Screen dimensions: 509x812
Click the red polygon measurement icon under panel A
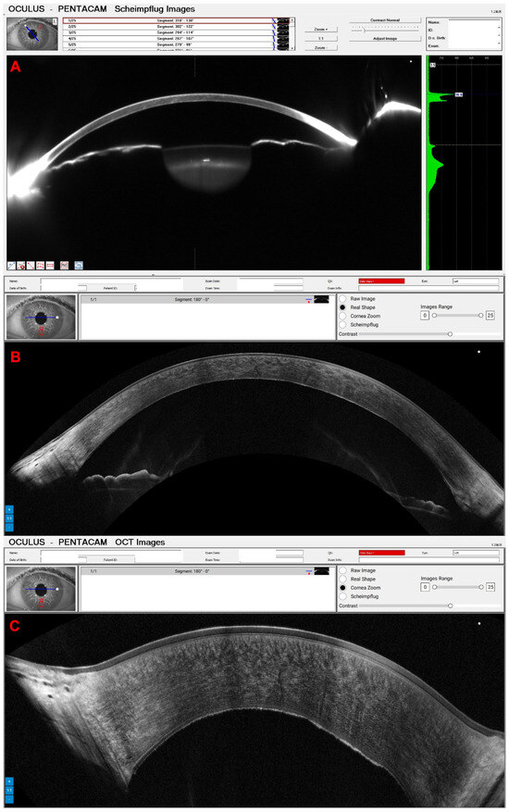pyautogui.click(x=41, y=265)
